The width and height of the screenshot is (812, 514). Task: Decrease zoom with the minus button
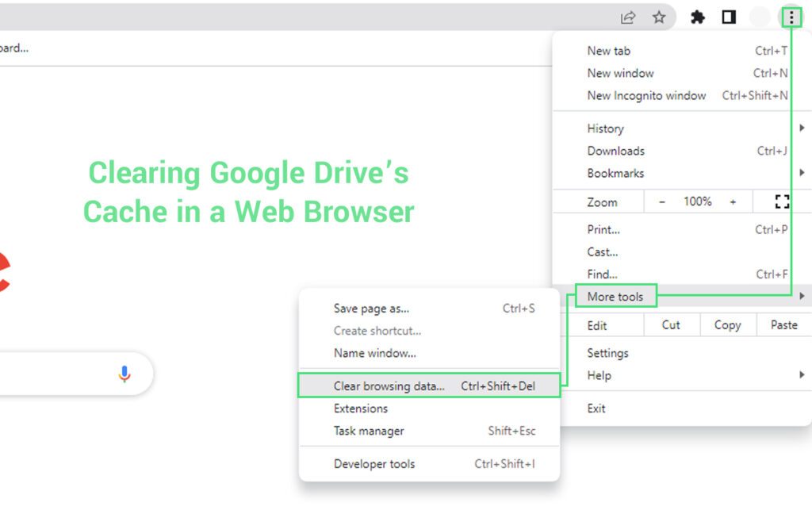(662, 202)
